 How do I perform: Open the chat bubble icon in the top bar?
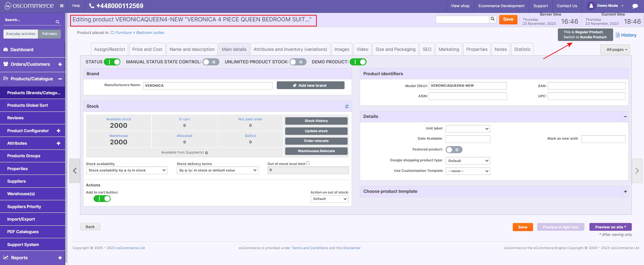[x=635, y=6]
